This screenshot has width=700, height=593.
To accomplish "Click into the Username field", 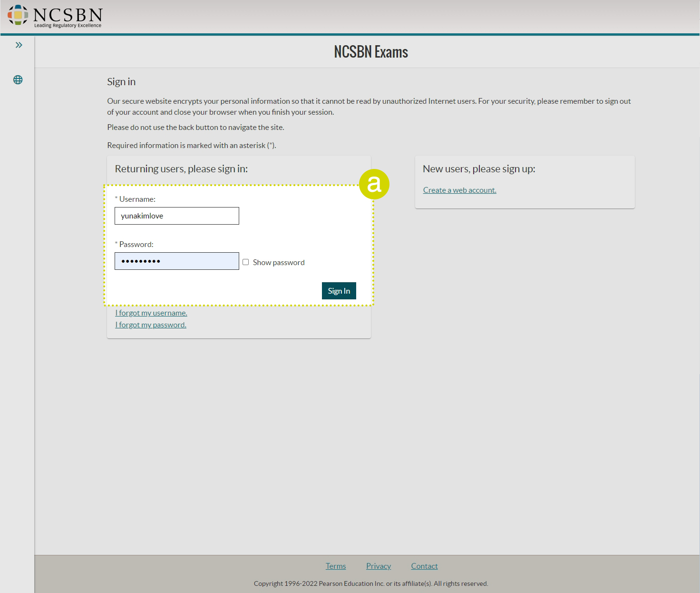I will pos(177,216).
